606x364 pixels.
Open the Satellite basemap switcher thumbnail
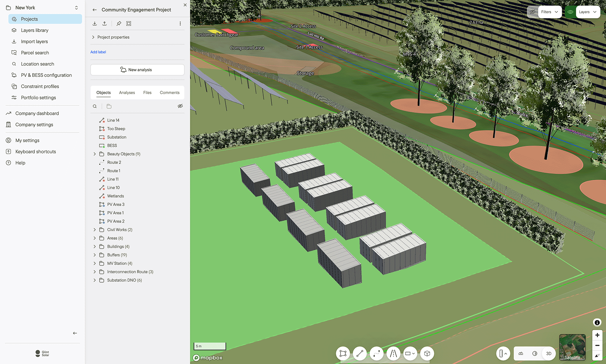coord(572,347)
